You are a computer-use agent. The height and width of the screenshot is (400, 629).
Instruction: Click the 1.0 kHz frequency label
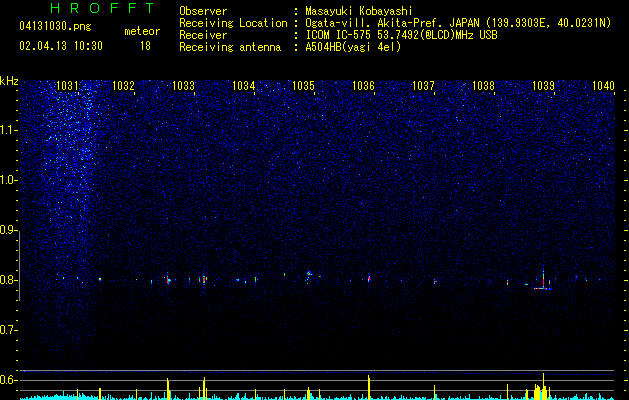[9, 180]
